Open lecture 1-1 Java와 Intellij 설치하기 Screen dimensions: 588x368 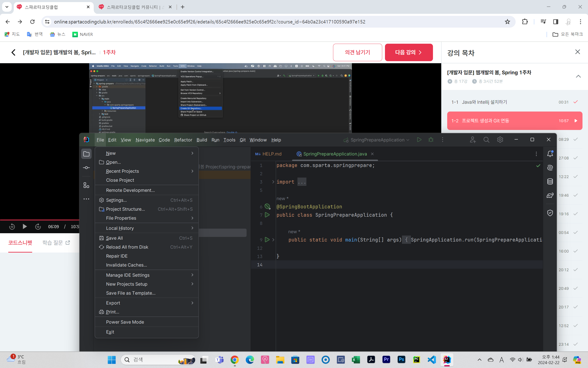(x=515, y=102)
